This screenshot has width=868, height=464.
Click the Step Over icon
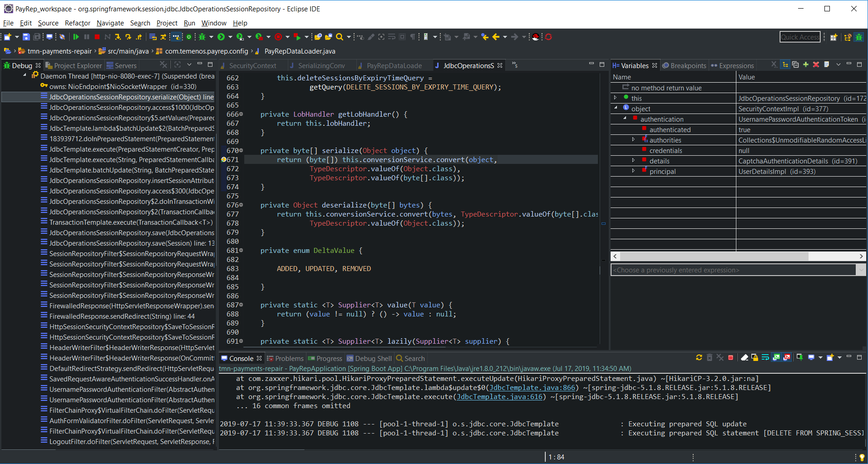[128, 37]
